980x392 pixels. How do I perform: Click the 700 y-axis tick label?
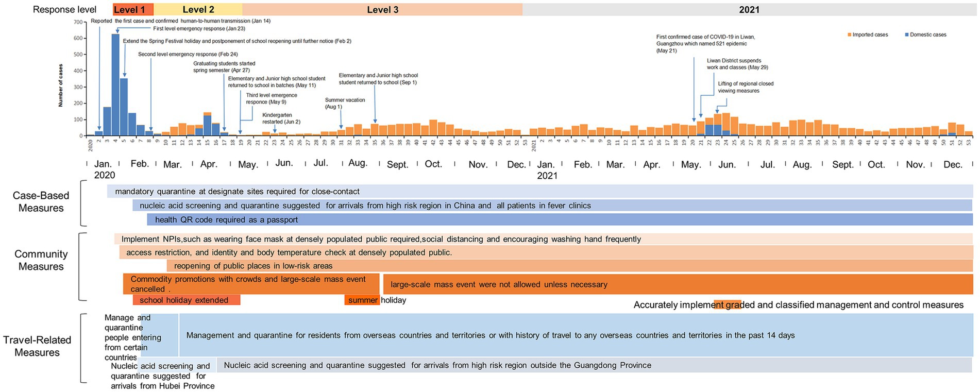78,22
